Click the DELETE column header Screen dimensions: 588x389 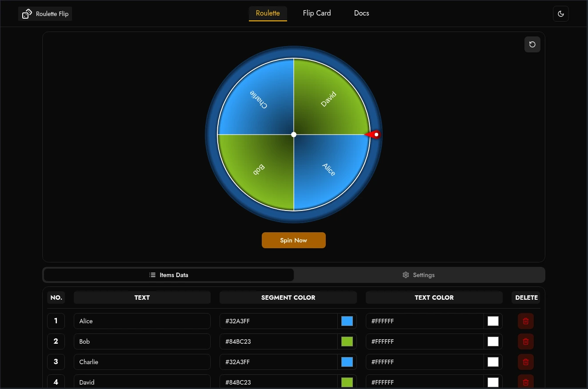[526, 298]
